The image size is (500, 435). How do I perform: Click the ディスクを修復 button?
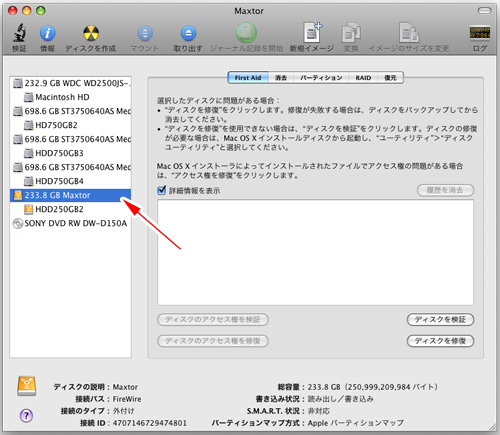coord(440,341)
